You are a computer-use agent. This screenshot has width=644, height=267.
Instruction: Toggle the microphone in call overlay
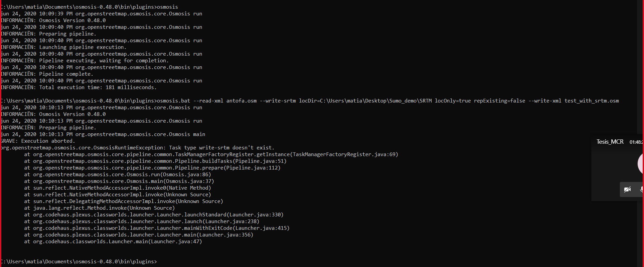[x=641, y=190]
